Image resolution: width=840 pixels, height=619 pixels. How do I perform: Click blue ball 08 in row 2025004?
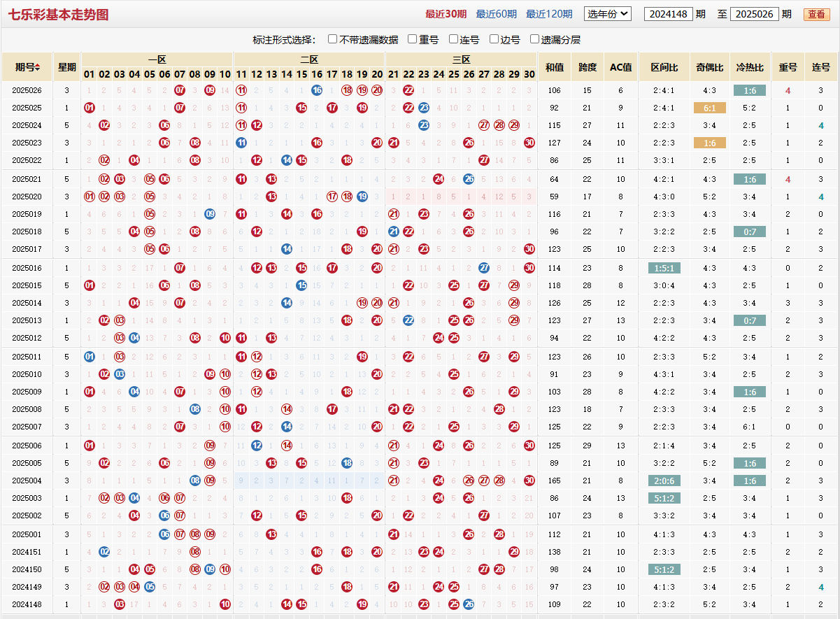(x=195, y=481)
